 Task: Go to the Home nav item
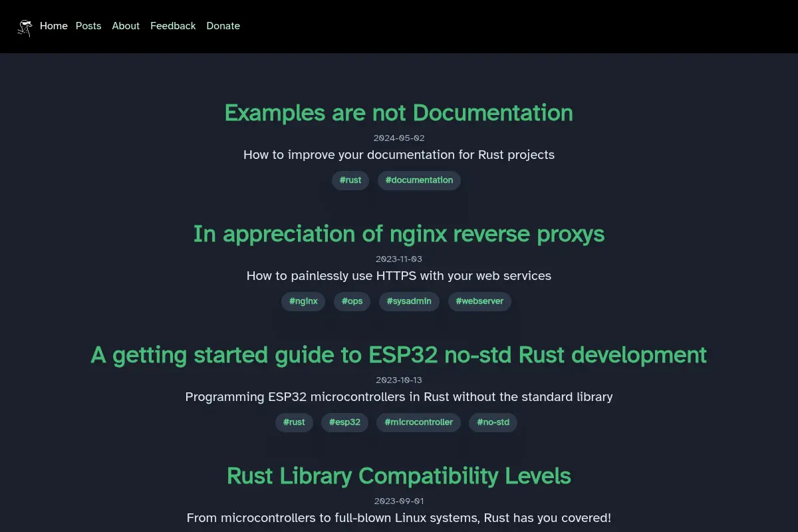54,26
